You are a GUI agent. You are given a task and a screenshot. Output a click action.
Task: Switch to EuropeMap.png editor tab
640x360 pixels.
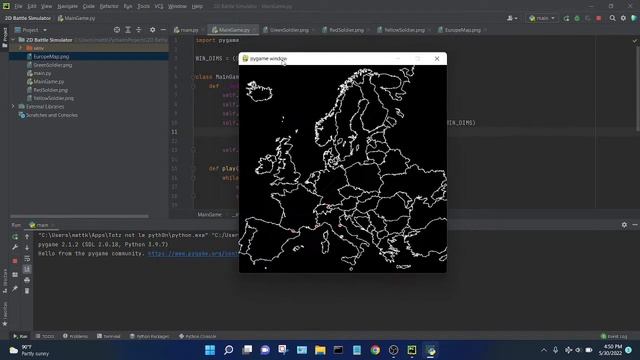(462, 30)
